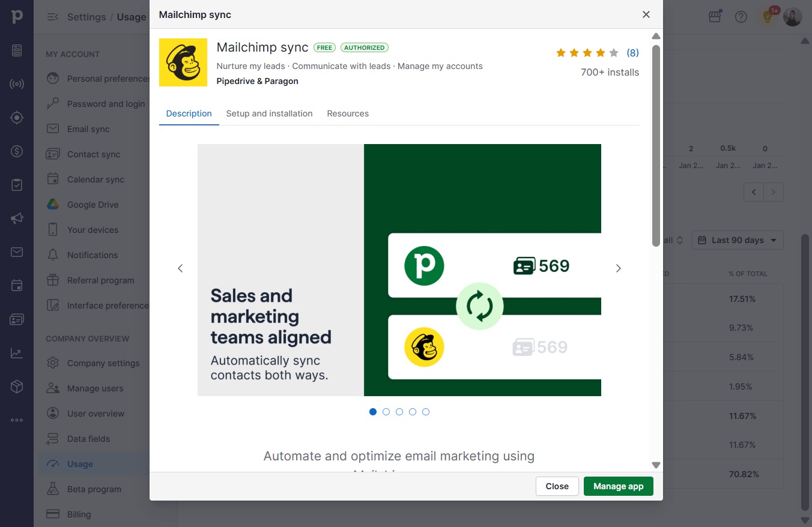812x527 pixels.
Task: Select the third carousel dot
Action: point(399,412)
